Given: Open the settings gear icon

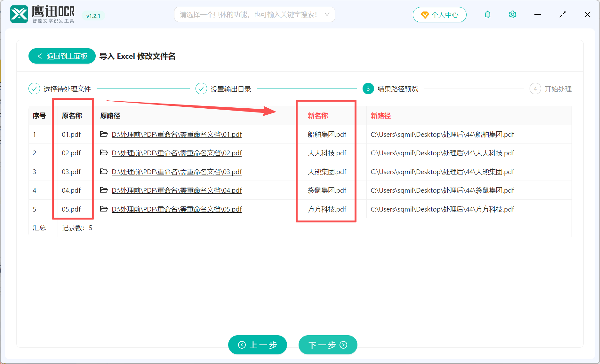Looking at the screenshot, I should tap(512, 14).
